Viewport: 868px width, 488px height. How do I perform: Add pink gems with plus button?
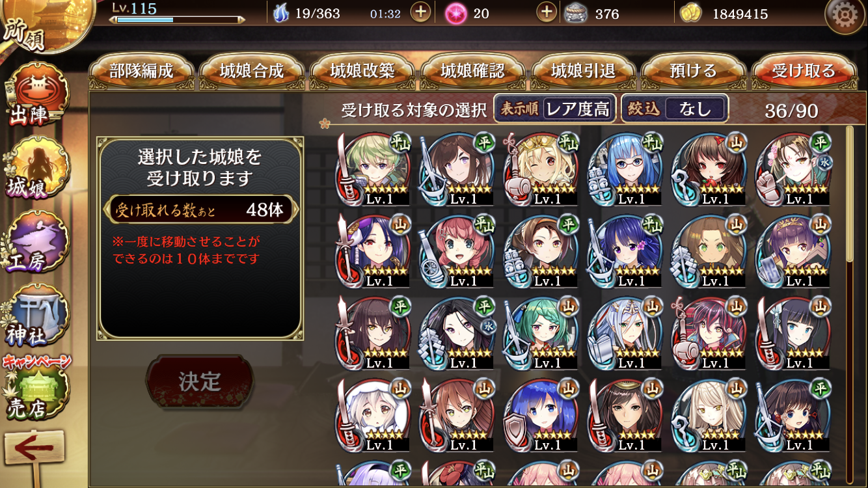tap(546, 12)
